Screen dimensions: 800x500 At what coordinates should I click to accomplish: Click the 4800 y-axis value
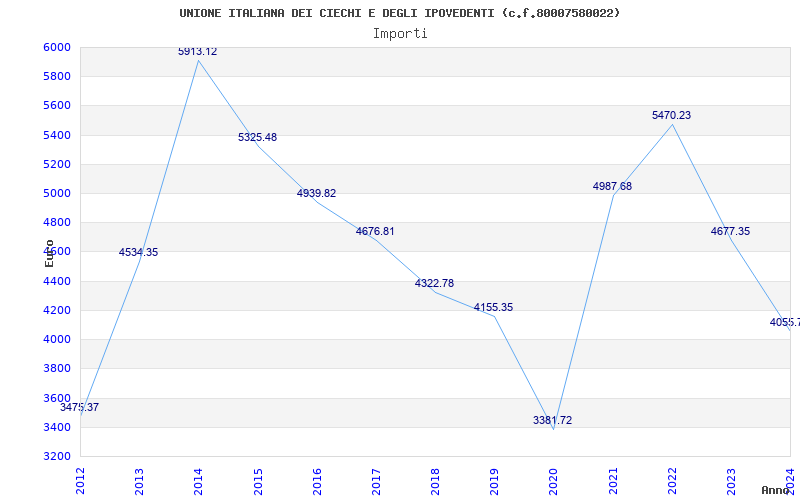coord(57,222)
